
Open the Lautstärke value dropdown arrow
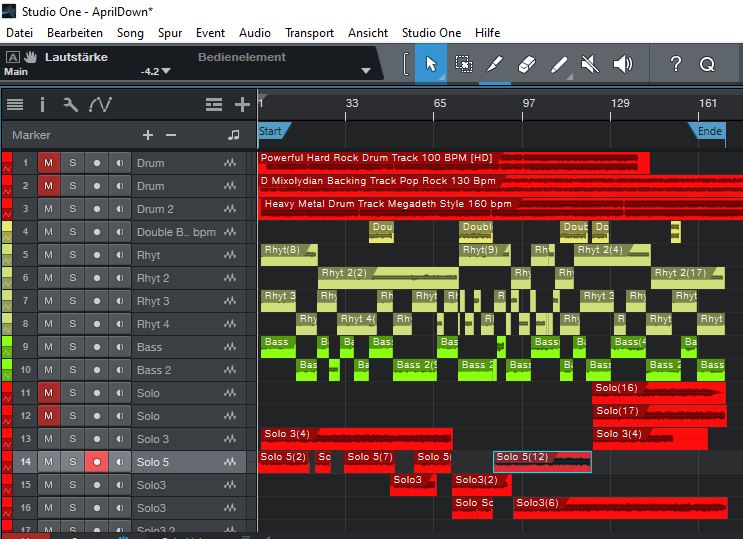[x=166, y=71]
